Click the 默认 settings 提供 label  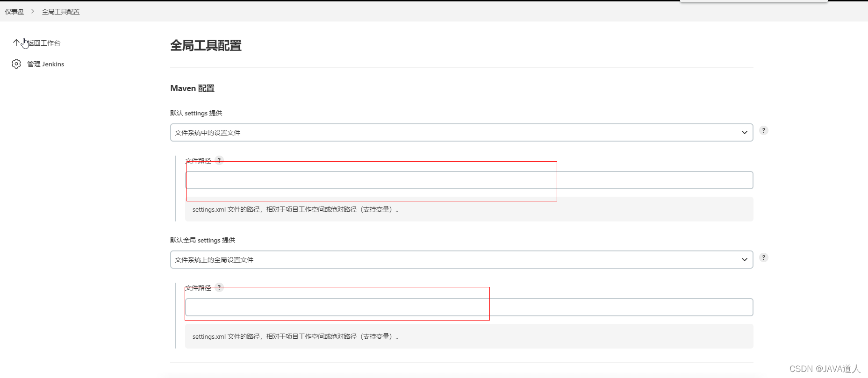click(196, 113)
